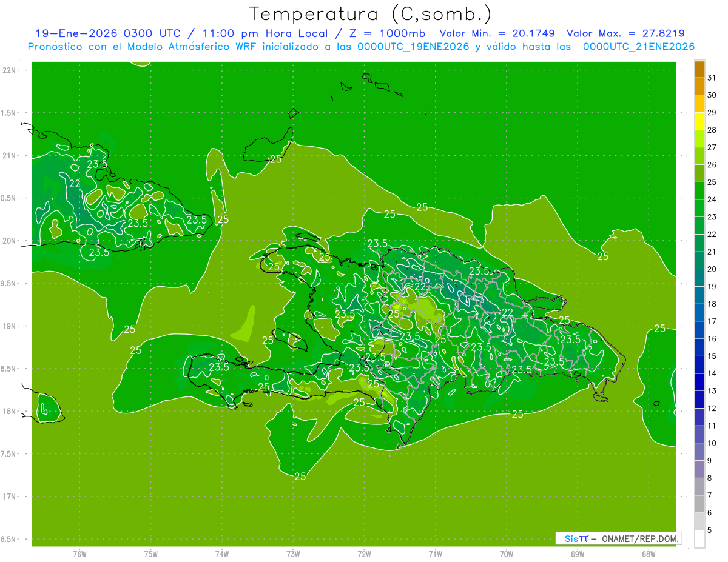Click the lime swatch between legend values 27 and 28
The width and height of the screenshot is (728, 562).
point(699,139)
